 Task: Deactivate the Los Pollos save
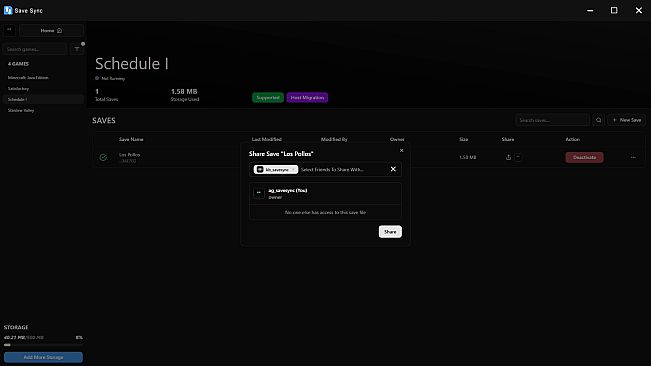[x=584, y=157]
